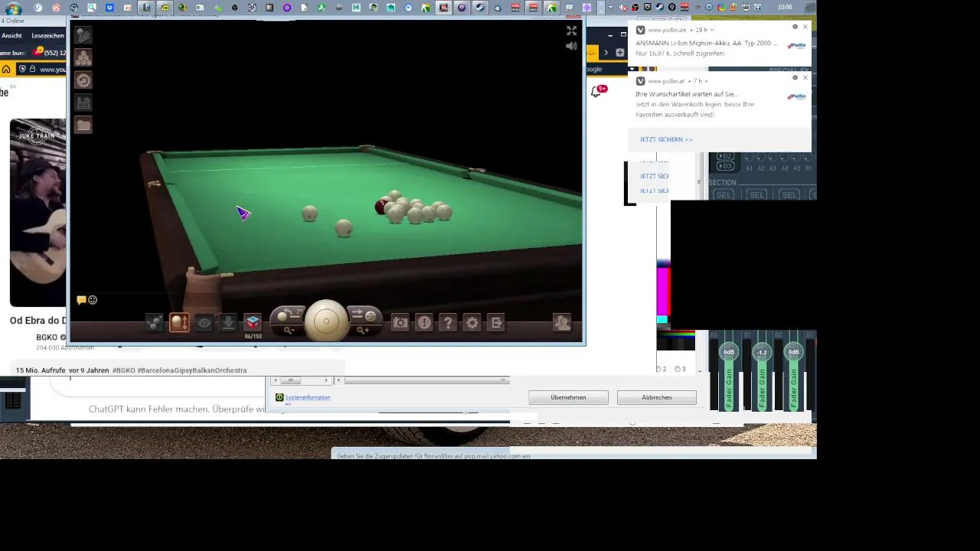Take a screenshot with the camera icon
Screen dimensions: 980x551
[x=400, y=323]
